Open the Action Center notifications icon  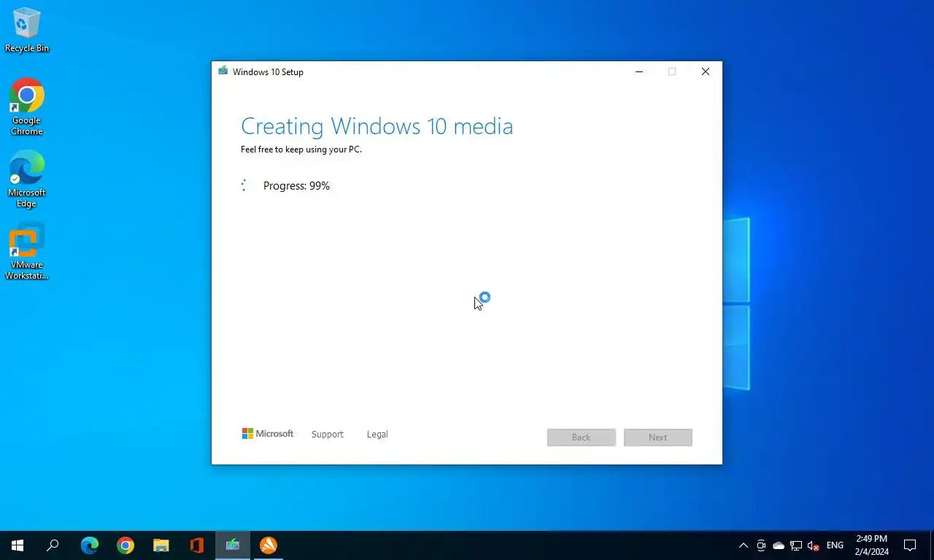tap(910, 545)
